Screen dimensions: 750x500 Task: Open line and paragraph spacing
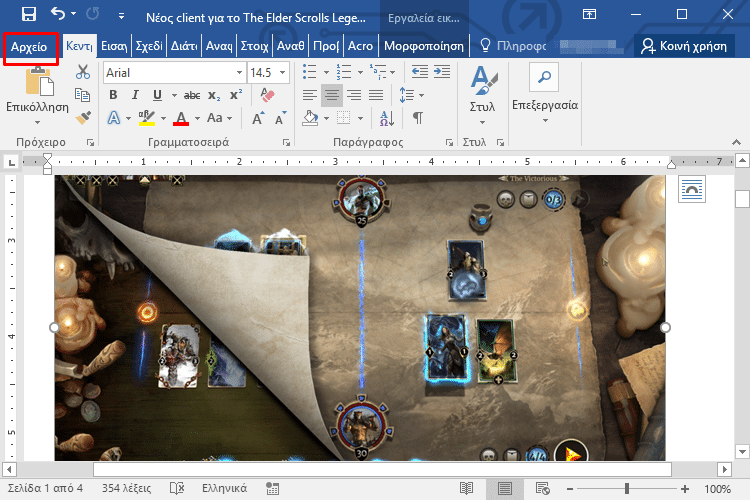(407, 95)
